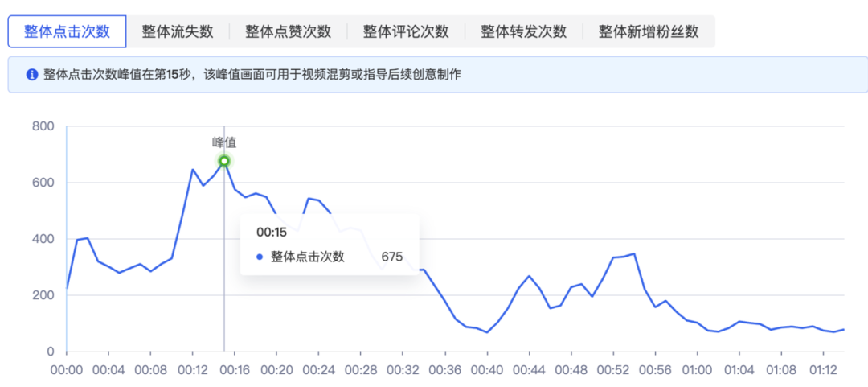The image size is (868, 387).
Task: Click the 01:00 x-axis label
Action: pyautogui.click(x=698, y=370)
